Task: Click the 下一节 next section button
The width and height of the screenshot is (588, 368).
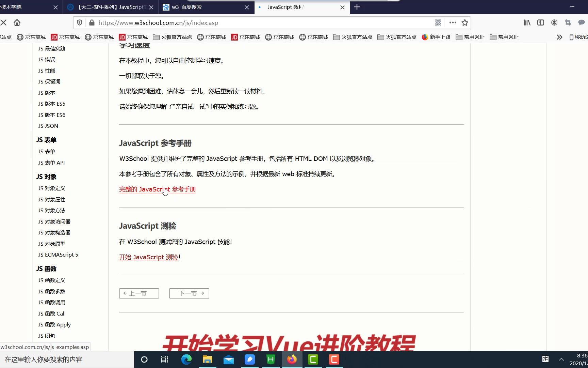Action: click(189, 293)
